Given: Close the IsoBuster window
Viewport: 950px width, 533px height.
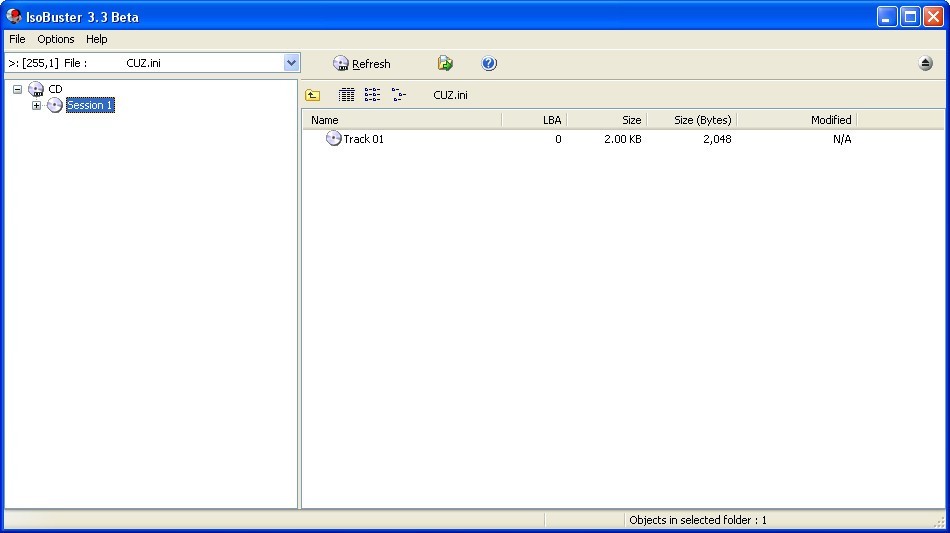Looking at the screenshot, I should click(933, 16).
